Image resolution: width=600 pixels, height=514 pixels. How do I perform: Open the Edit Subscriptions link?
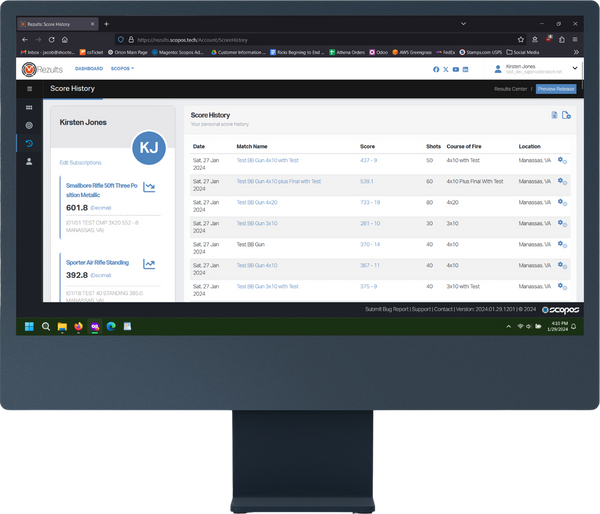pos(80,162)
